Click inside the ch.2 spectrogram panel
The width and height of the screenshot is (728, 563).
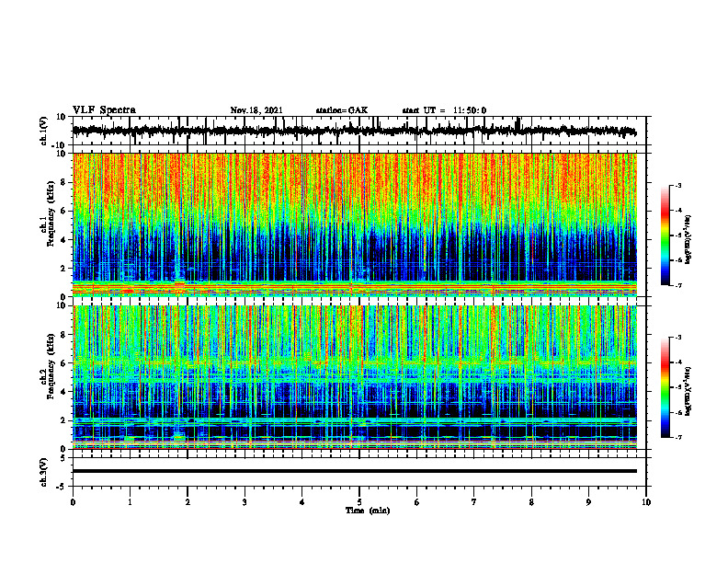tap(355, 377)
